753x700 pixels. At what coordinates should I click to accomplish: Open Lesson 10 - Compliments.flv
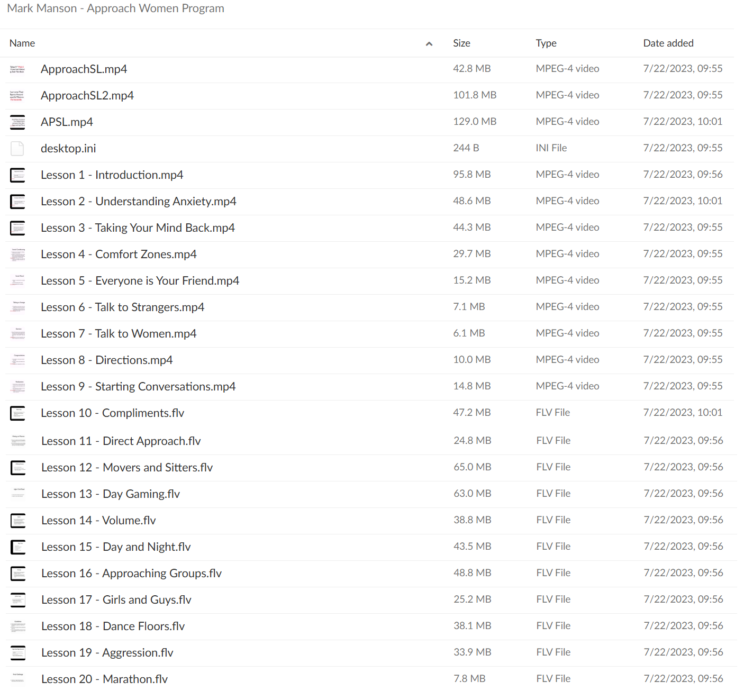pos(113,413)
